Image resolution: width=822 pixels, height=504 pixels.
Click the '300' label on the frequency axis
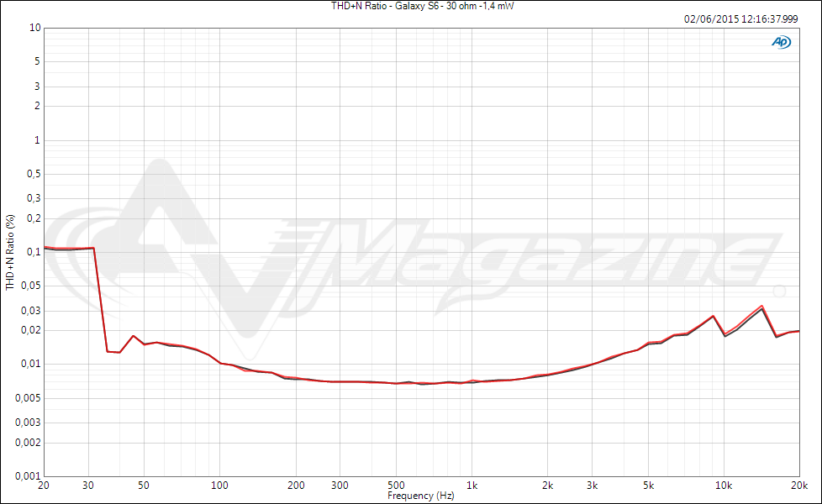[340, 486]
